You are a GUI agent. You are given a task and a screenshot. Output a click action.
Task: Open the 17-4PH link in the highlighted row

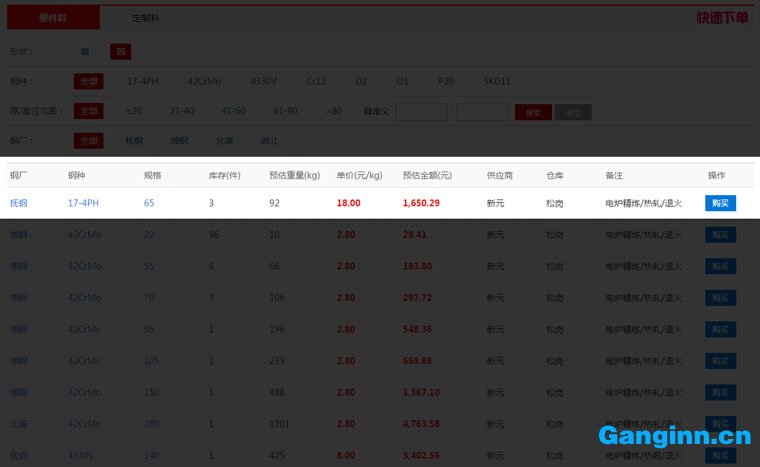tap(83, 203)
